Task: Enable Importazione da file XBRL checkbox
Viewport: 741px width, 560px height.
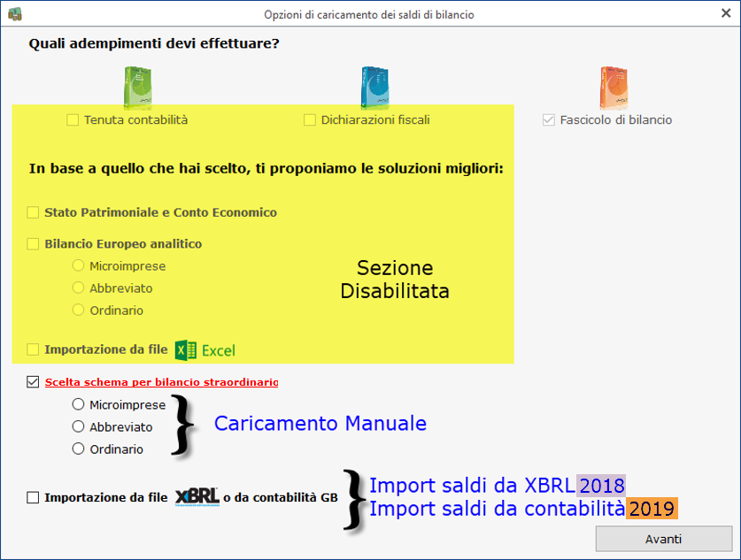Action: tap(33, 498)
